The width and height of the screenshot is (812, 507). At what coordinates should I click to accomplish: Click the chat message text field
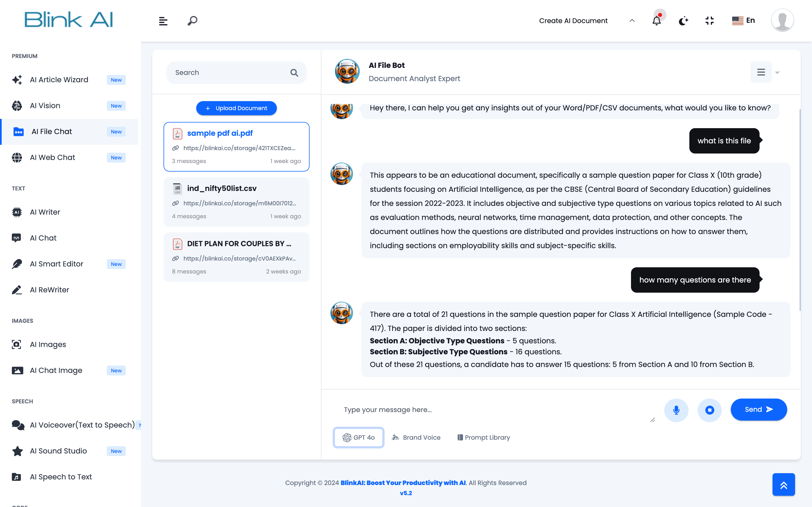(493, 410)
